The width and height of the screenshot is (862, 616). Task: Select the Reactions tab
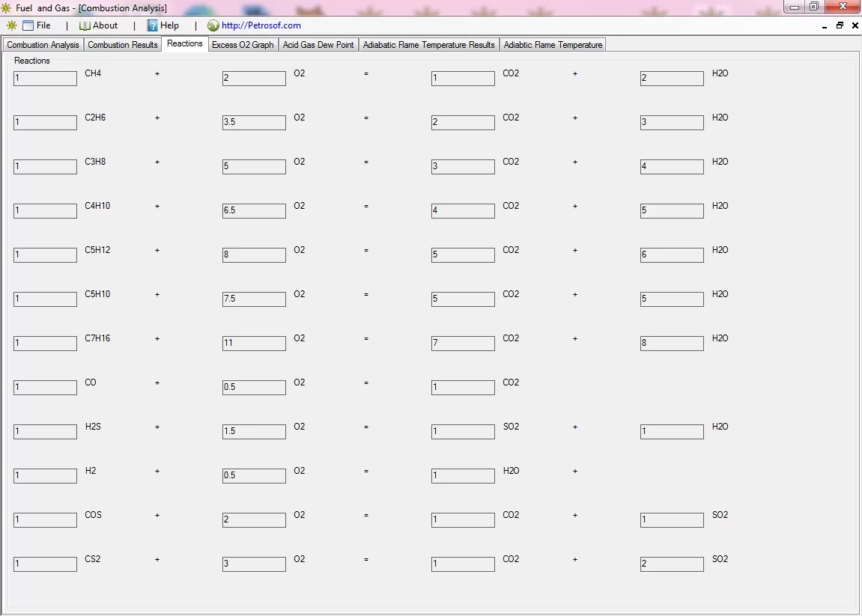click(x=184, y=43)
